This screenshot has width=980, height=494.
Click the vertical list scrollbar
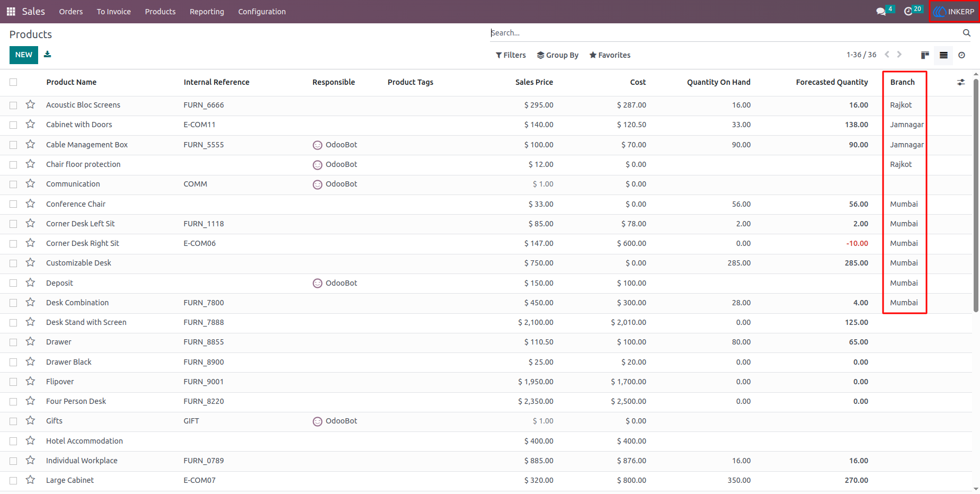coord(976,195)
